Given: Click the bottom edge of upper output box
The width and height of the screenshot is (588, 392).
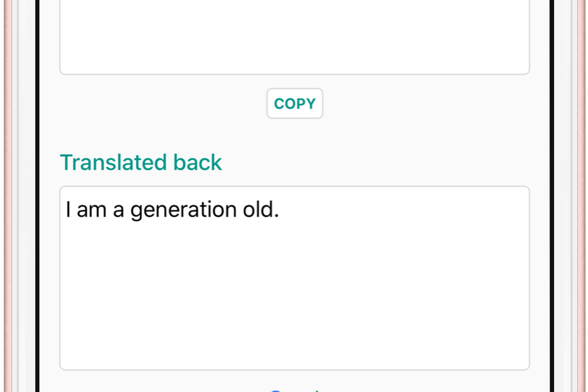Looking at the screenshot, I should point(294,73).
